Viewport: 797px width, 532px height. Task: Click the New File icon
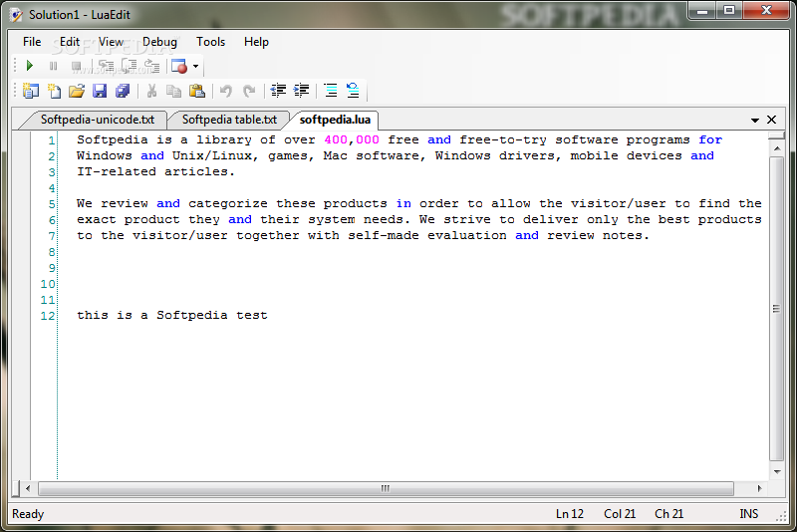click(x=54, y=91)
